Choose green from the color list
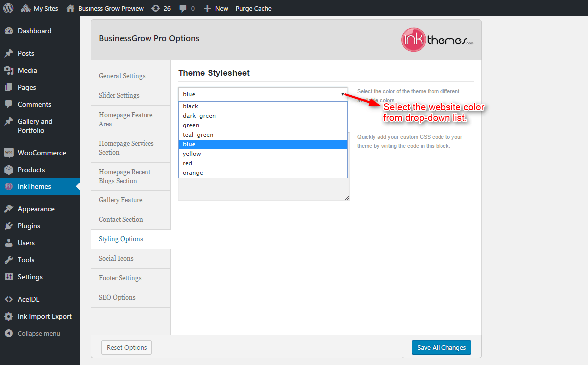This screenshot has height=365, width=588. coord(263,125)
